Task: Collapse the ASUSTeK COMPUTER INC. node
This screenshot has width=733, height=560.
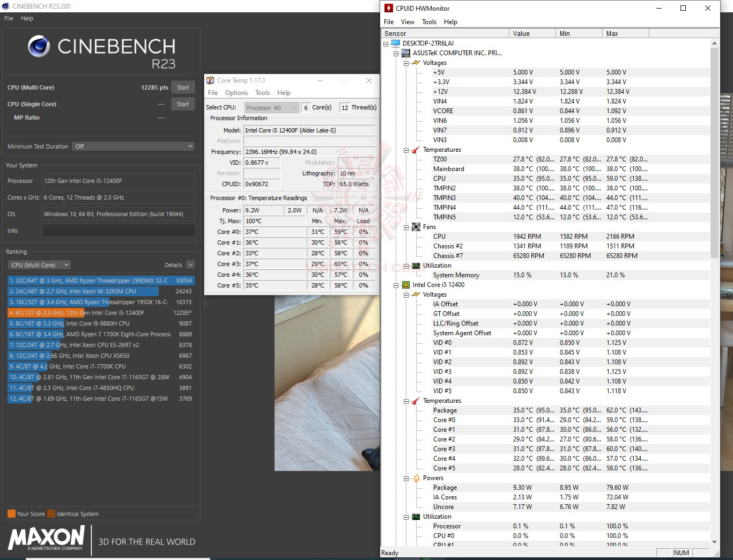Action: pos(396,54)
